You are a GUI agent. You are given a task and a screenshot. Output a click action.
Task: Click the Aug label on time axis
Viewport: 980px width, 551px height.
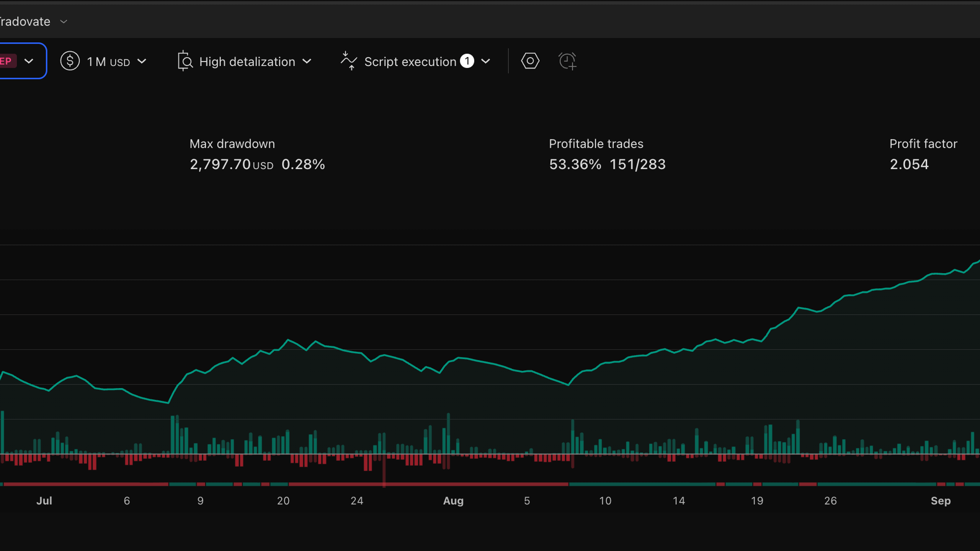point(453,501)
